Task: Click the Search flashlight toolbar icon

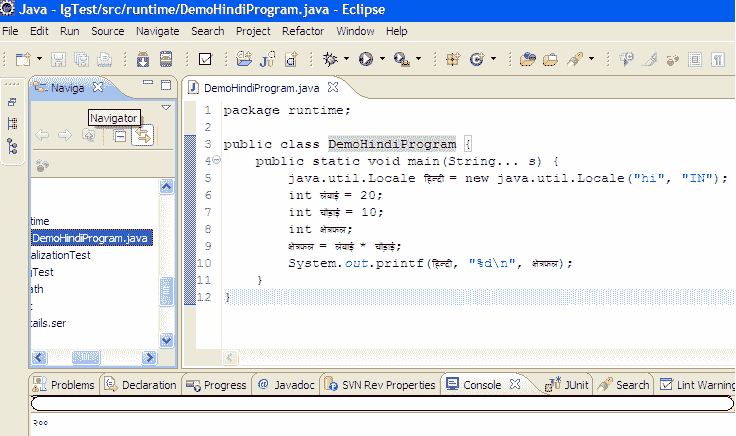Action: pyautogui.click(x=575, y=60)
